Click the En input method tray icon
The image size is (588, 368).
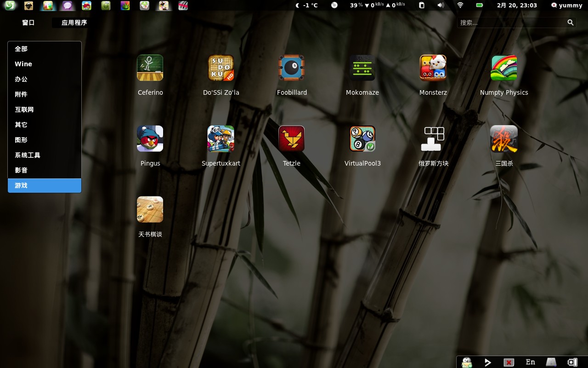click(530, 362)
